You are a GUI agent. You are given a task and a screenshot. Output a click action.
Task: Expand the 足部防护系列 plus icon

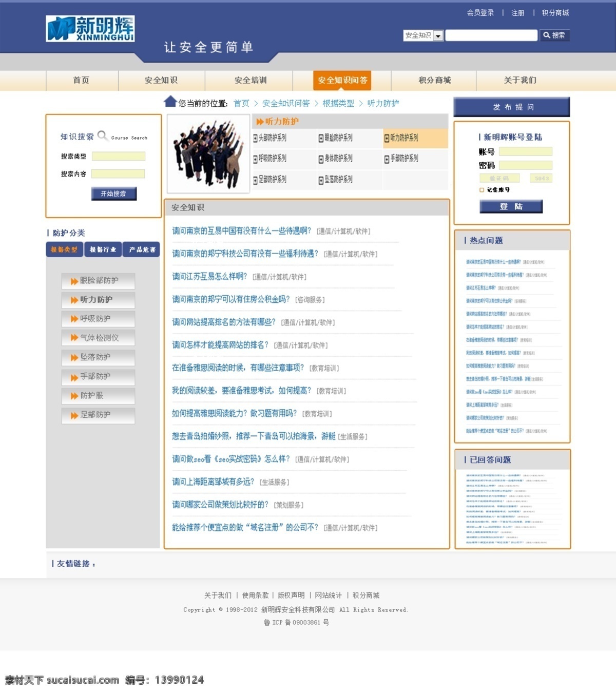pyautogui.click(x=255, y=180)
